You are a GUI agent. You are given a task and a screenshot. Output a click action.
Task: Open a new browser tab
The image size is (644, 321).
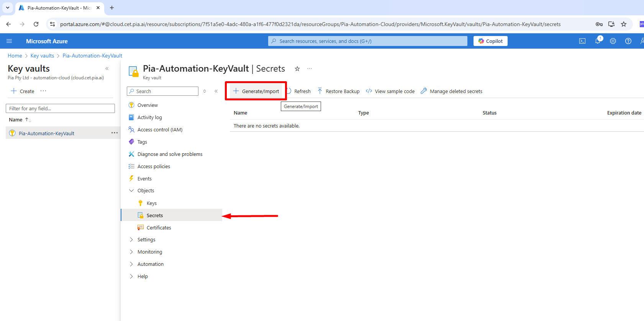click(x=112, y=8)
